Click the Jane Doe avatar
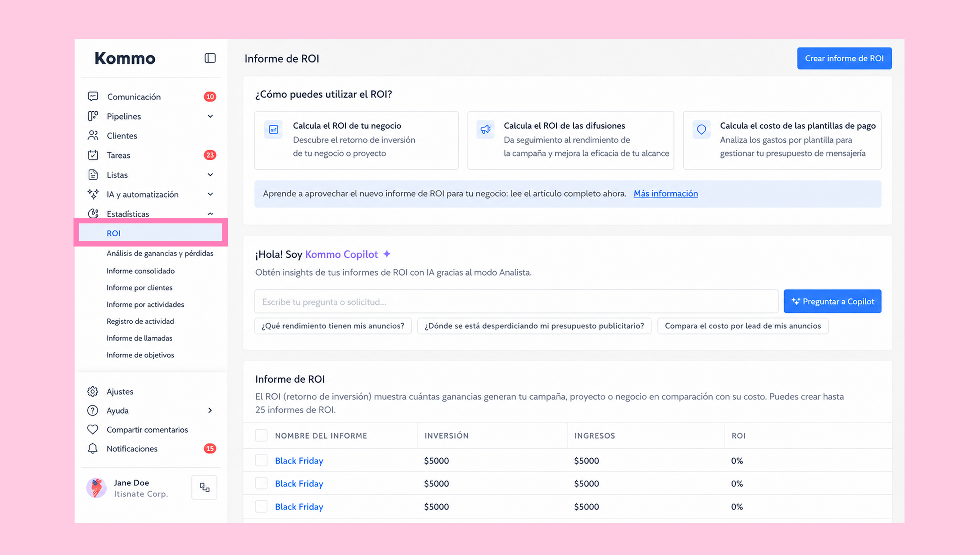 (97, 488)
